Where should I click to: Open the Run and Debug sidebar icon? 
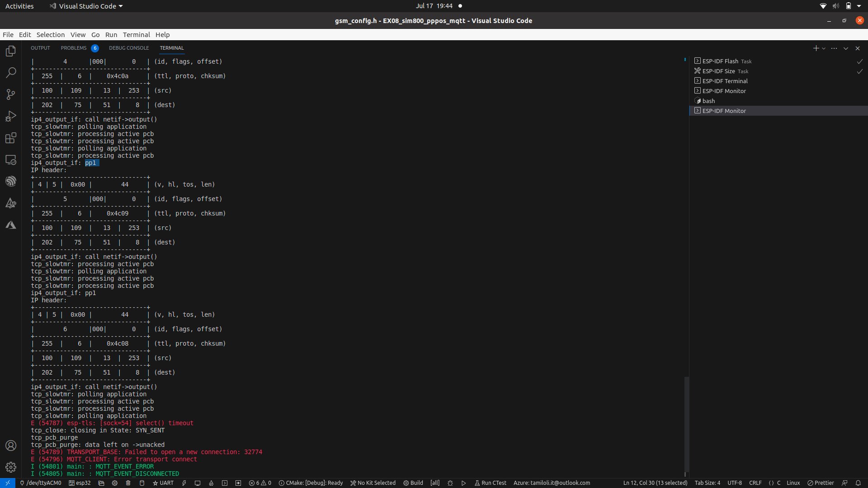click(x=11, y=116)
